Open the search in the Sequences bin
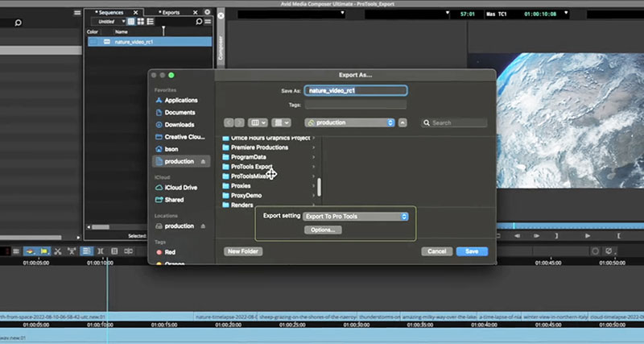The height and width of the screenshot is (344, 644). pyautogui.click(x=199, y=22)
